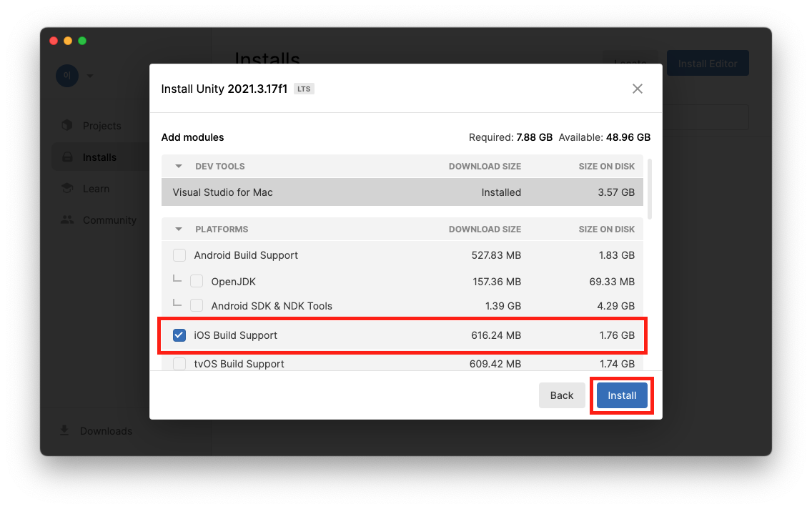Click the 4.29 GB size on disk value
This screenshot has height=509, width=812.
615,306
